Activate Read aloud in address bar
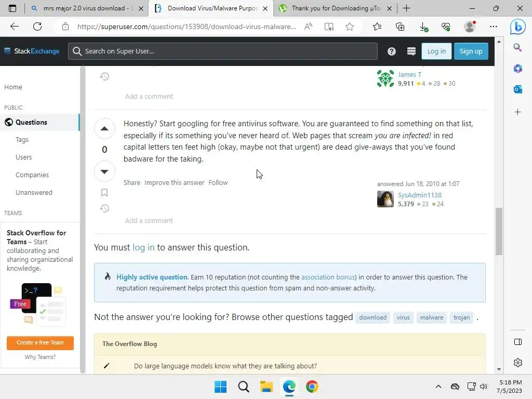 coord(308,26)
